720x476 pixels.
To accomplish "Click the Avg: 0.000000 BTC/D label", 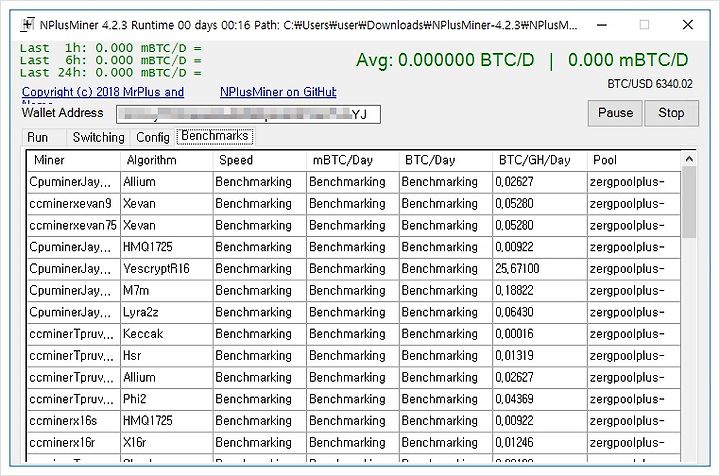I will (x=445, y=60).
